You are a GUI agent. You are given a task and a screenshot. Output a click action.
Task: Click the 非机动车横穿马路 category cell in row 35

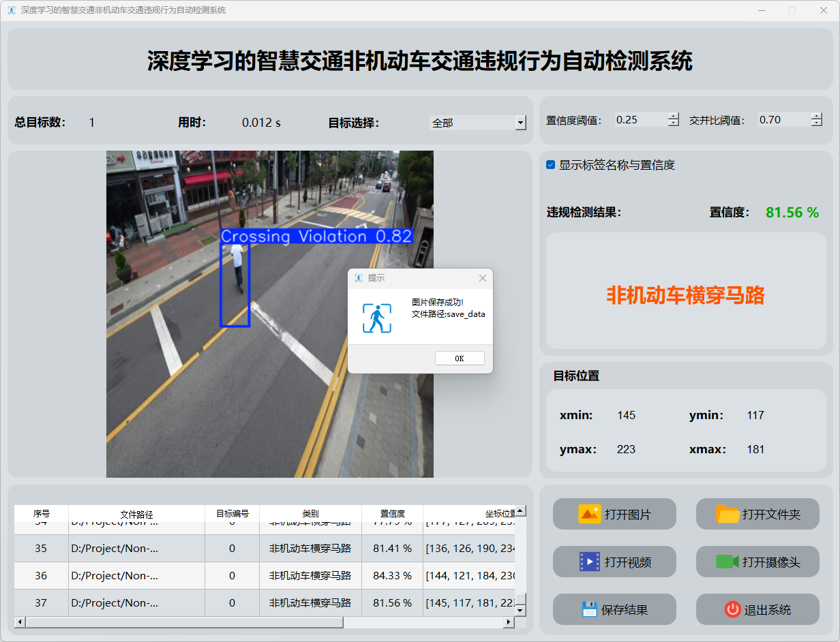pos(311,549)
